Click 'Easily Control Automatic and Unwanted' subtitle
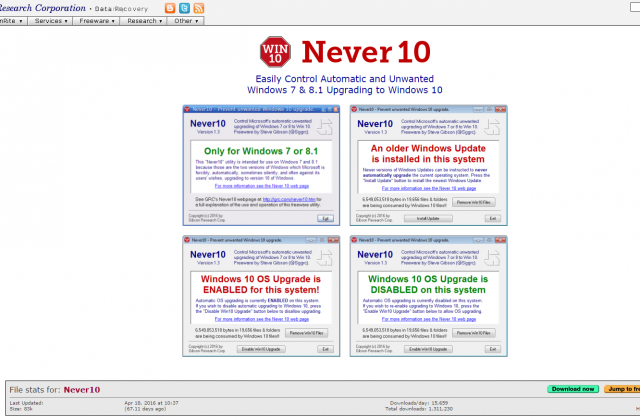The width and height of the screenshot is (640, 420). (x=344, y=79)
